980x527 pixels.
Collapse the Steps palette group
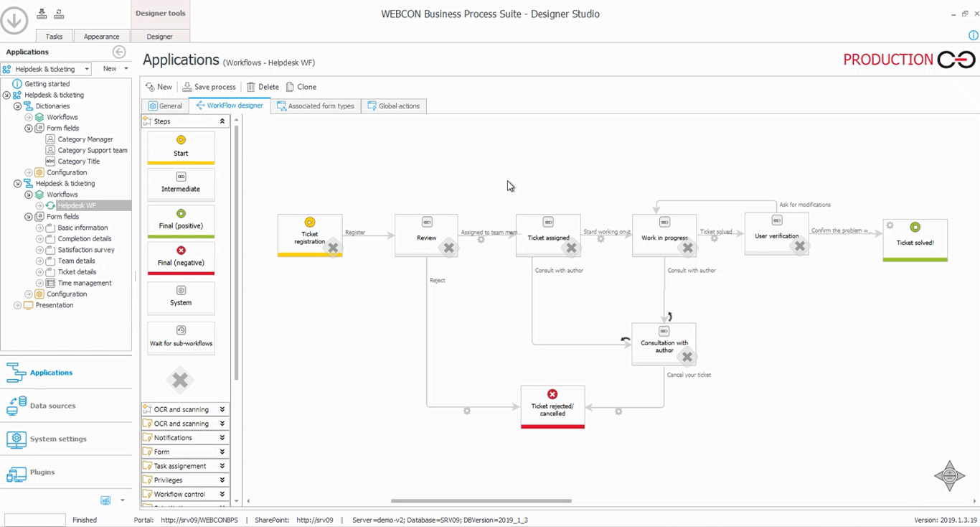click(x=222, y=121)
